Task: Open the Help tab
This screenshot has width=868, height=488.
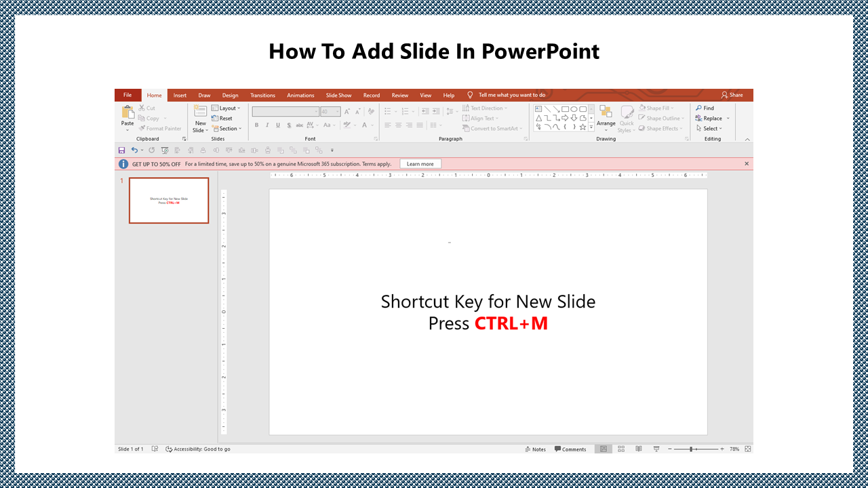Action: (x=449, y=96)
